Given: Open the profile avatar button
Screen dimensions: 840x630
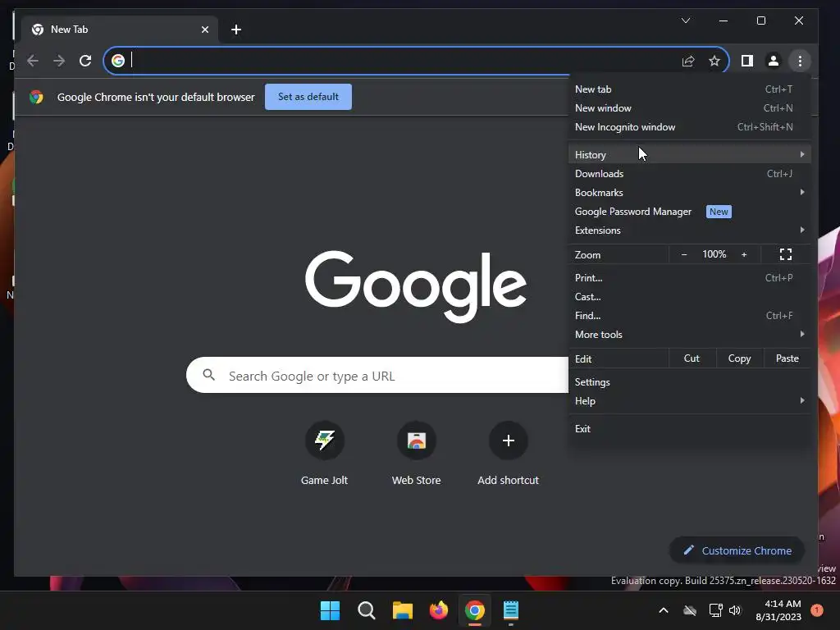Looking at the screenshot, I should click(773, 61).
